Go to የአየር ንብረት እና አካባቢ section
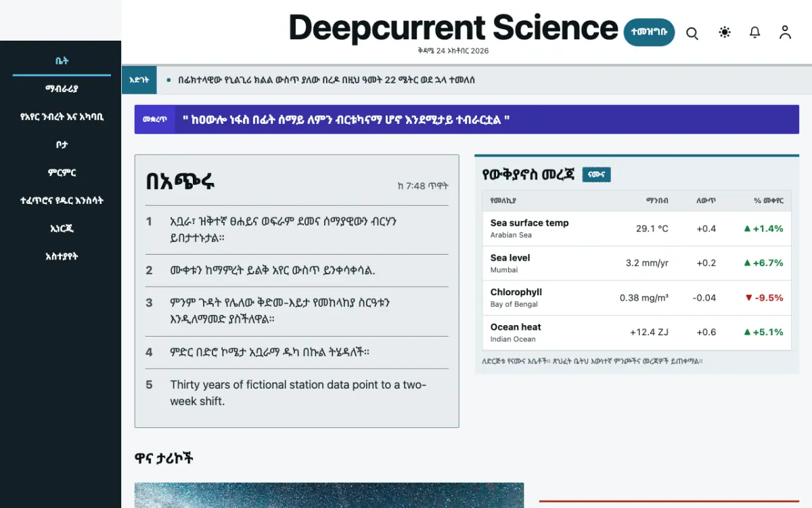 pos(62,117)
